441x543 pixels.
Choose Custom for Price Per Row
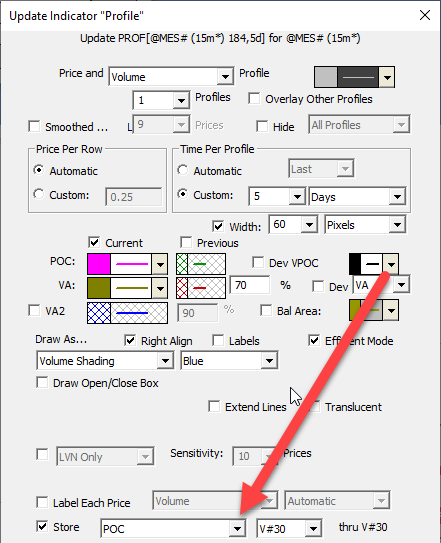(39, 194)
